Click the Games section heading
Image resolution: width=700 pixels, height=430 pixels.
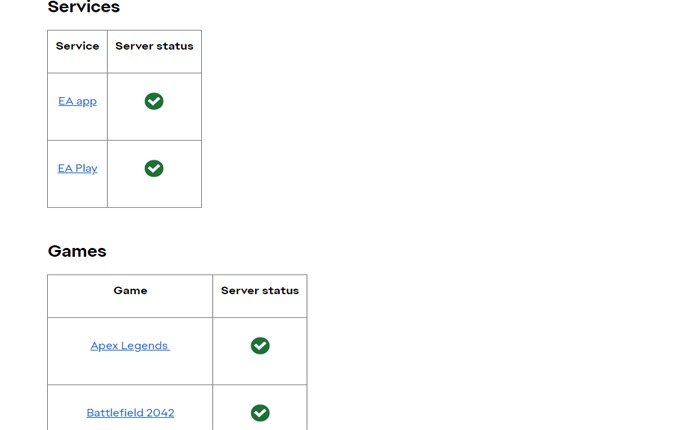coord(77,251)
